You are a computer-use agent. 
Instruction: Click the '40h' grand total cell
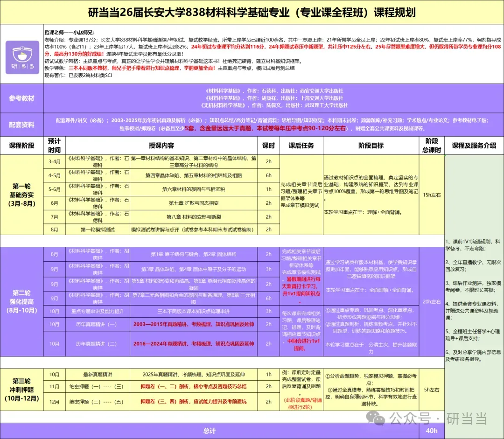coord(432,431)
